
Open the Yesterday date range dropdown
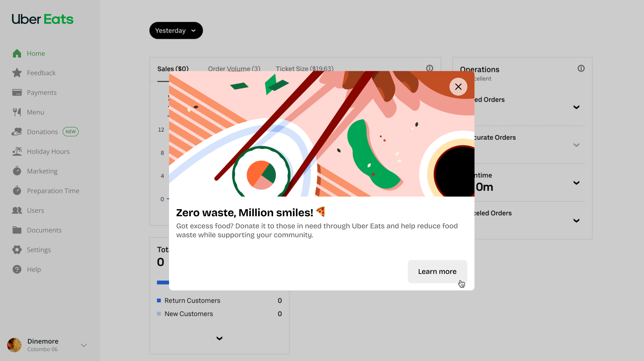pos(176,30)
